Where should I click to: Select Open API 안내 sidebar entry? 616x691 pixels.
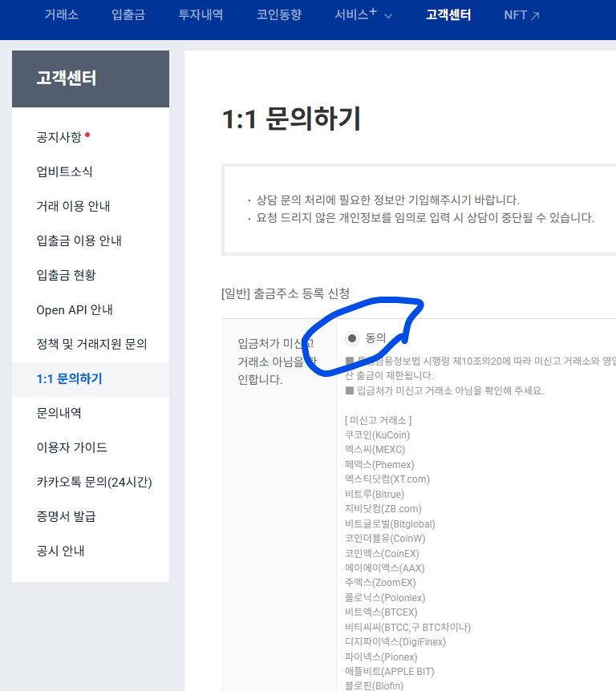click(75, 309)
